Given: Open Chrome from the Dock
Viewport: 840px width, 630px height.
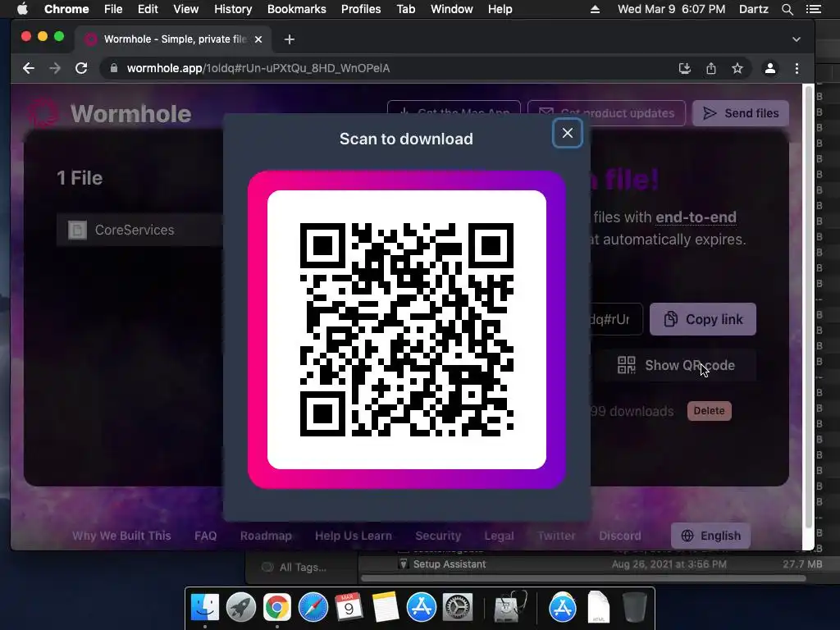Looking at the screenshot, I should [x=277, y=608].
